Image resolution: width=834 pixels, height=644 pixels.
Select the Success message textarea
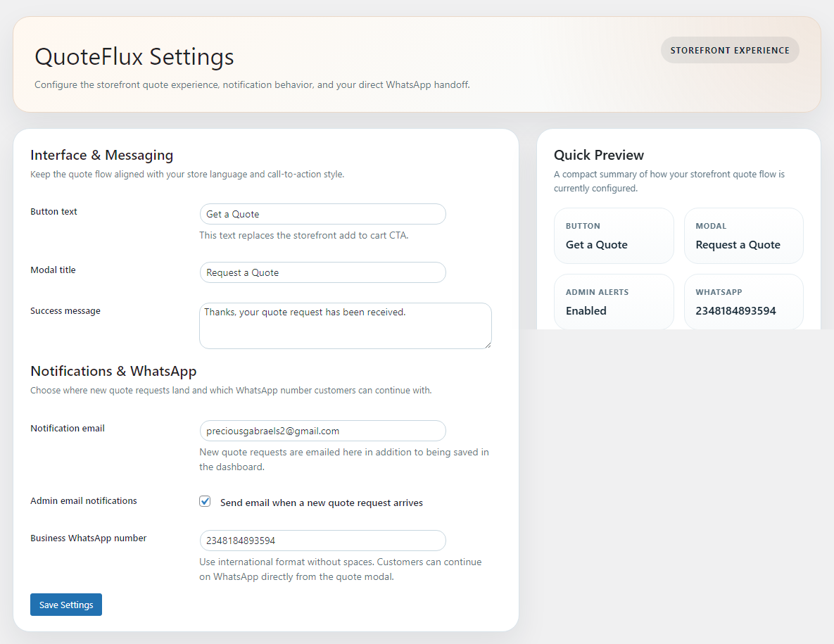click(x=345, y=325)
